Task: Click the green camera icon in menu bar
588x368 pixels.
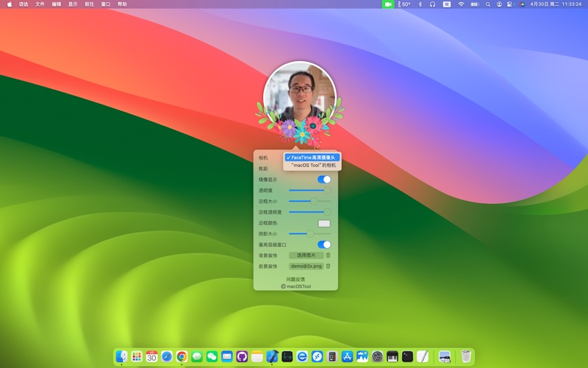Action: (387, 4)
